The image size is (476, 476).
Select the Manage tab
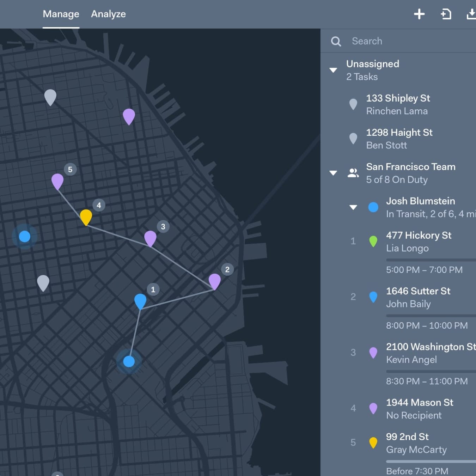tap(61, 14)
